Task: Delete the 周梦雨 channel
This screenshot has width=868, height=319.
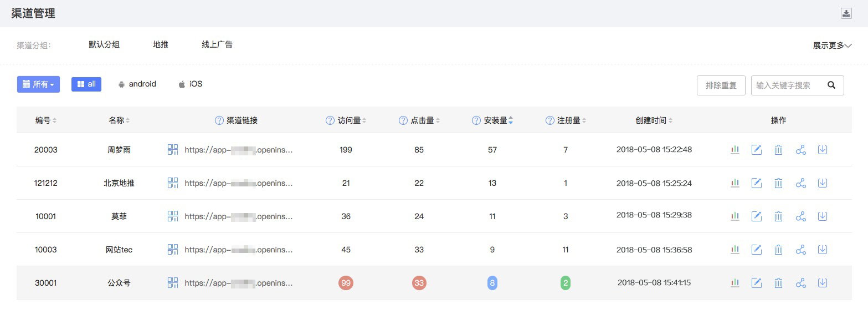Action: point(778,150)
